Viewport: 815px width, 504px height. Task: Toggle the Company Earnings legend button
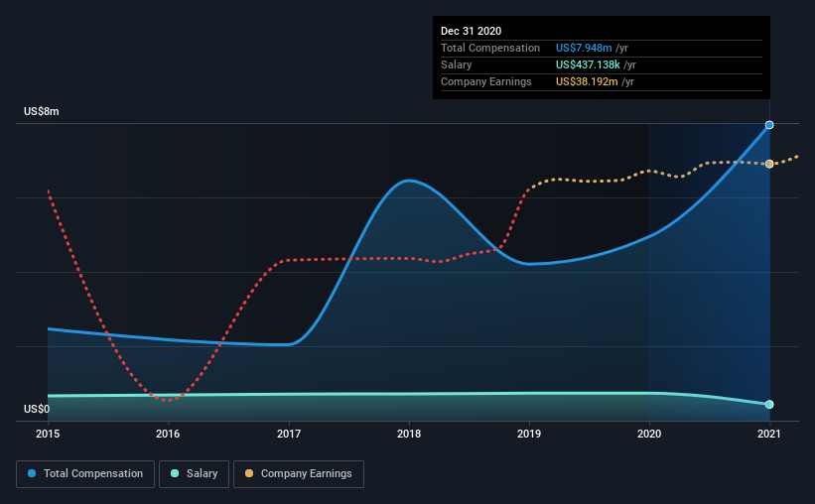(299, 474)
